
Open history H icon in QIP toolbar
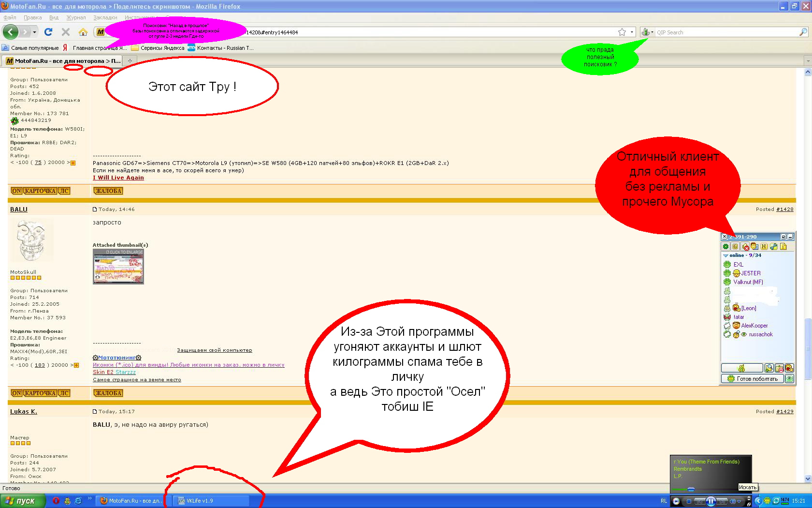point(764,246)
